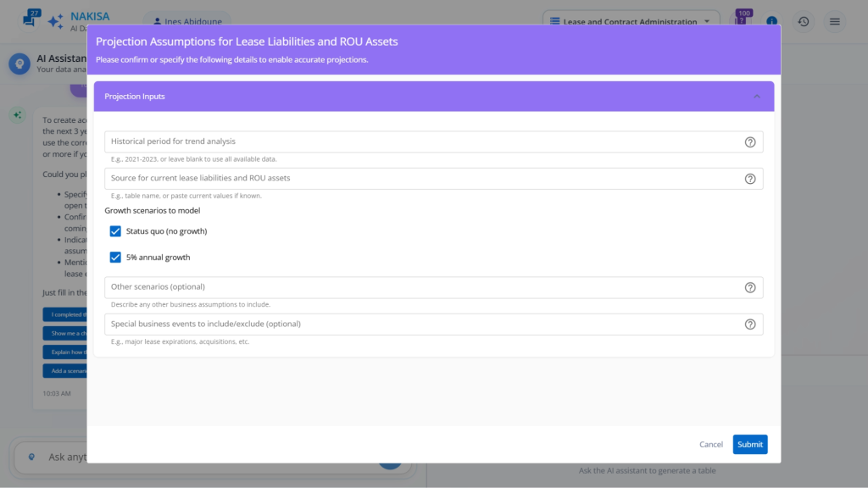868x488 pixels.
Task: Click help icon for Source lease liabilities field
Action: tap(749, 179)
